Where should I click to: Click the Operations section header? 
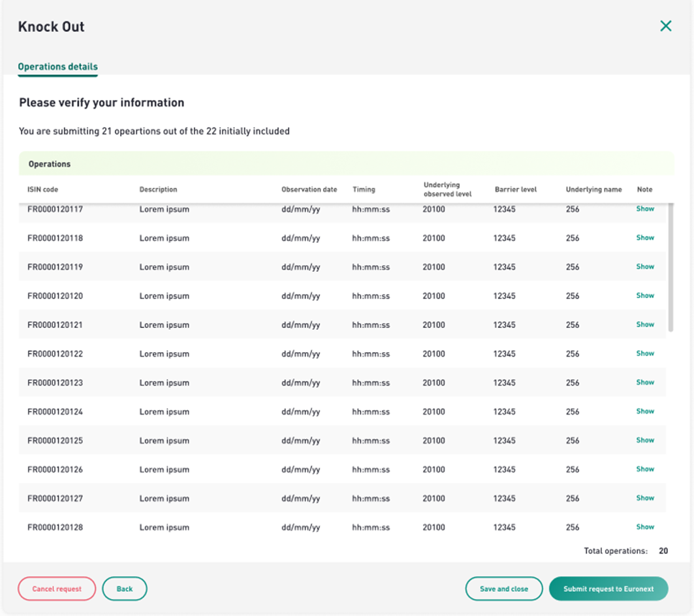[x=346, y=164]
